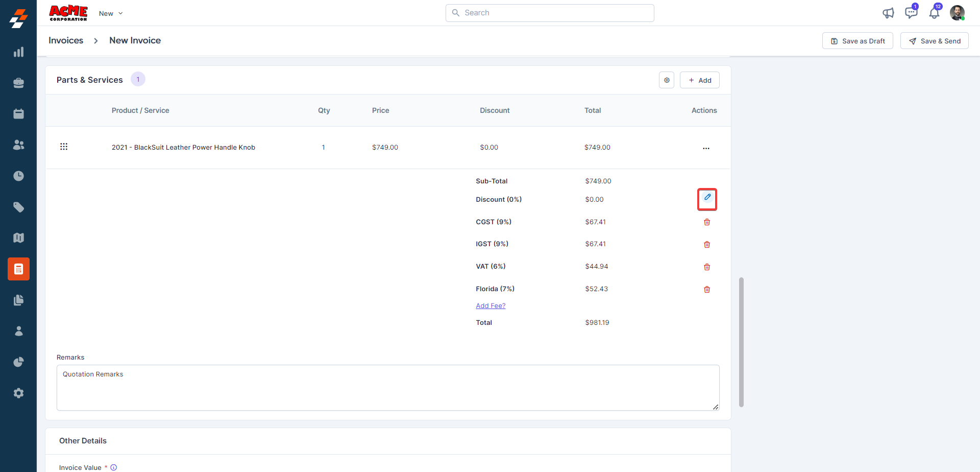Go to Invoices breadcrumb
The image size is (980, 472).
pyautogui.click(x=66, y=40)
